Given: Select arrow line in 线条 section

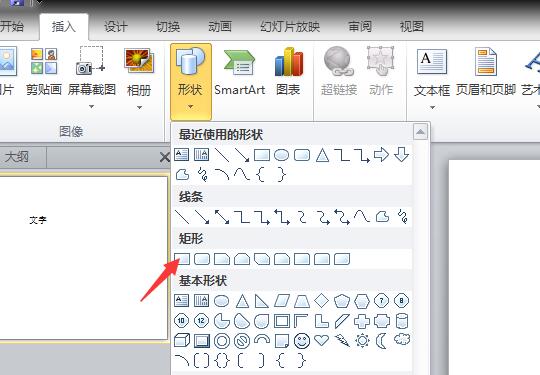Looking at the screenshot, I should click(x=202, y=217).
